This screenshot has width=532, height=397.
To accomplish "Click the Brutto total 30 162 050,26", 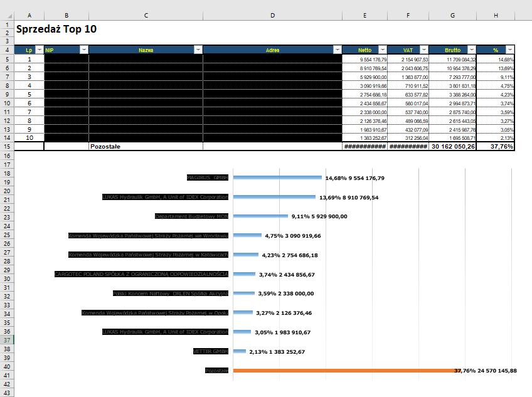I will (x=452, y=147).
